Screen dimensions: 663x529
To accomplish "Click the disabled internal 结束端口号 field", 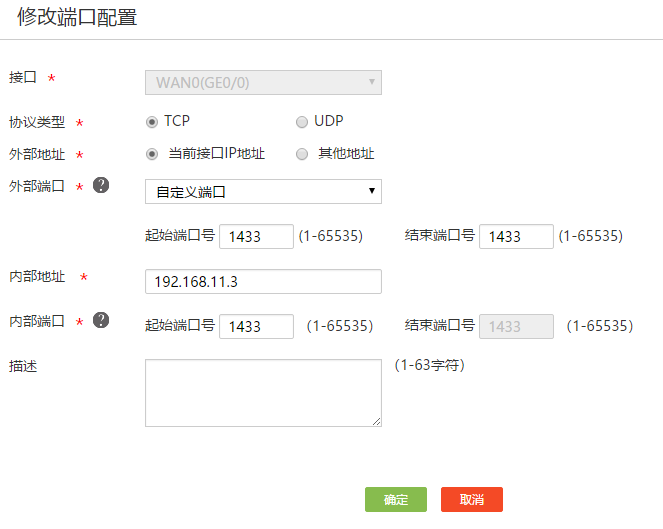I will point(516,327).
